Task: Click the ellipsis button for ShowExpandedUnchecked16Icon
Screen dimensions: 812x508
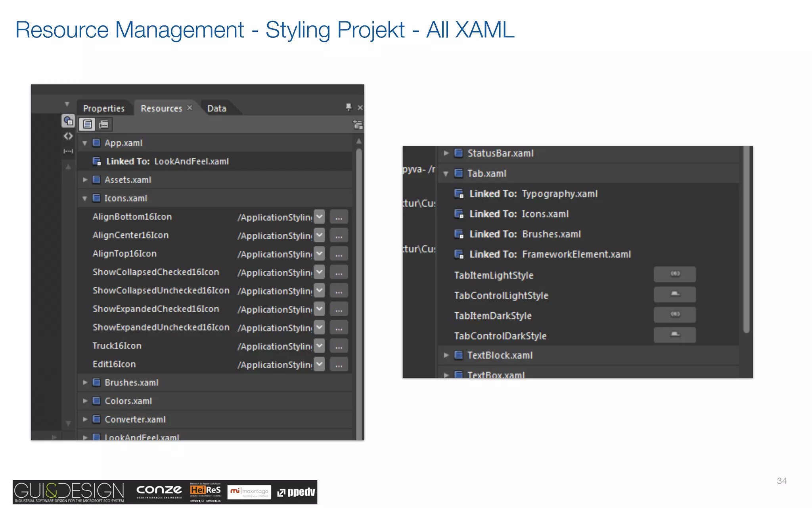Action: point(339,327)
